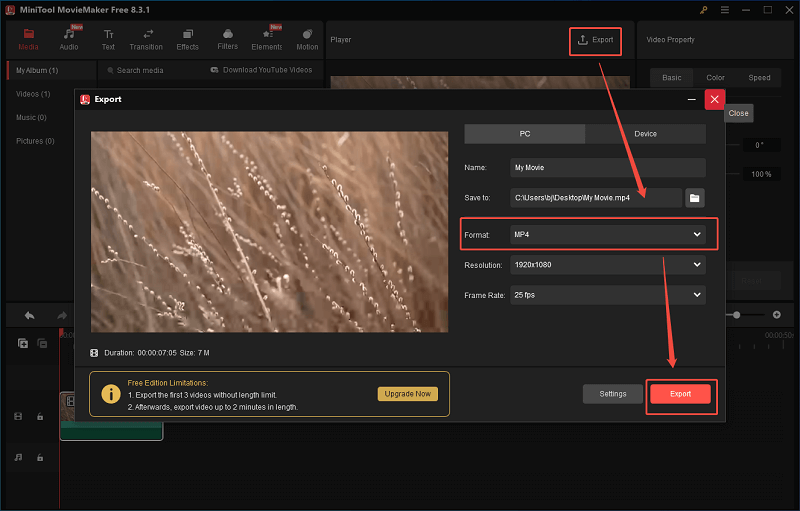The height and width of the screenshot is (511, 800).
Task: Select the PC export tab
Action: [x=525, y=134]
